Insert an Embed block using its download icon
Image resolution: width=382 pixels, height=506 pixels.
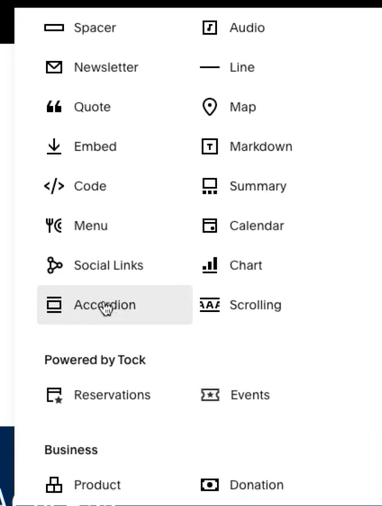54,146
